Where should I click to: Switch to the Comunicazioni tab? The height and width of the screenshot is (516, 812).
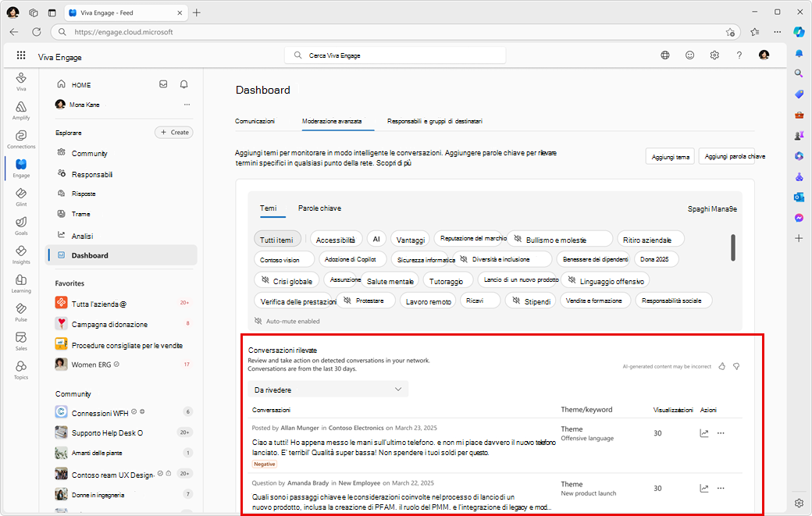(x=255, y=121)
